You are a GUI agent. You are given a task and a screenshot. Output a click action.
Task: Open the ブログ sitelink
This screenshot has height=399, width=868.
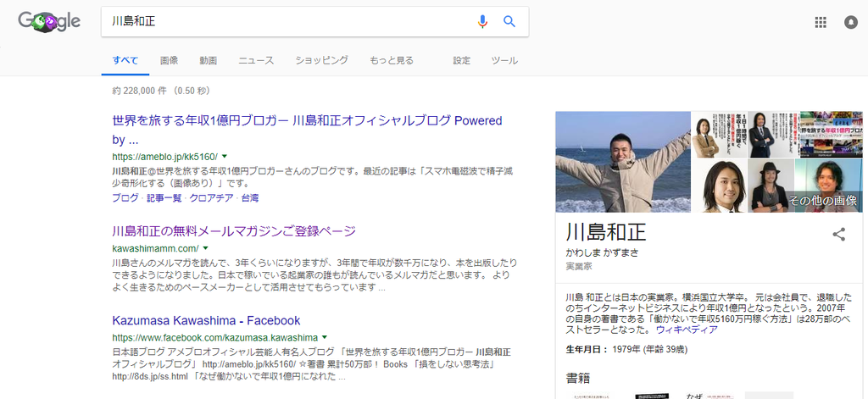125,197
